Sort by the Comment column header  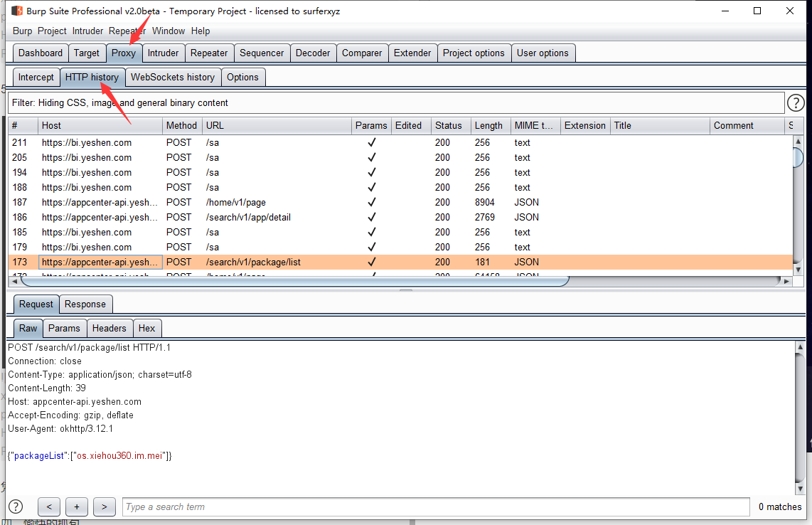(x=747, y=125)
